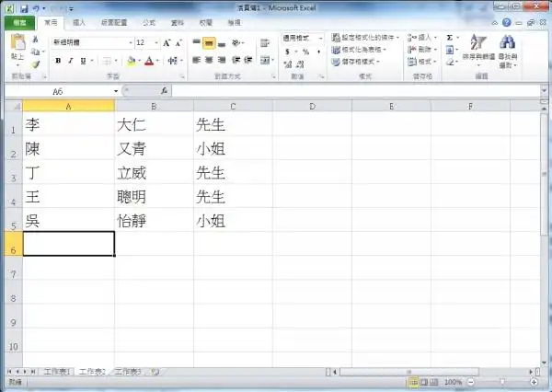Toggle Italic formatting
The width and height of the screenshot is (552, 392).
click(x=71, y=61)
